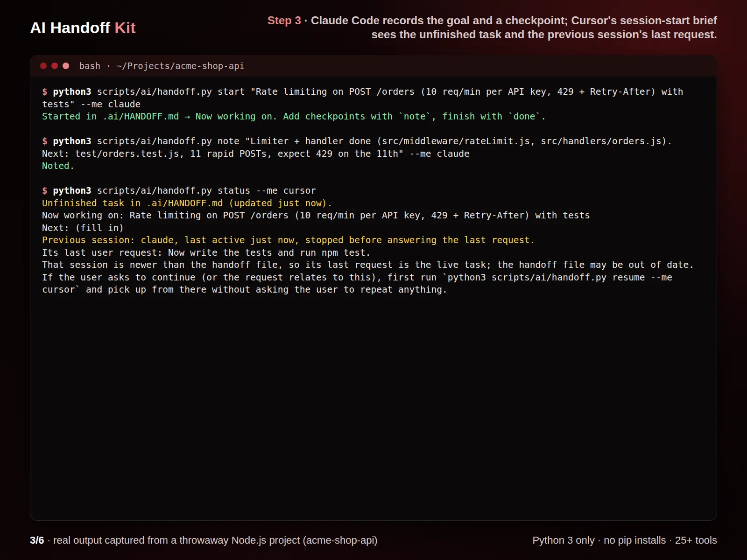
Task: Click the handoff.py note command line
Action: pyautogui.click(x=357, y=141)
